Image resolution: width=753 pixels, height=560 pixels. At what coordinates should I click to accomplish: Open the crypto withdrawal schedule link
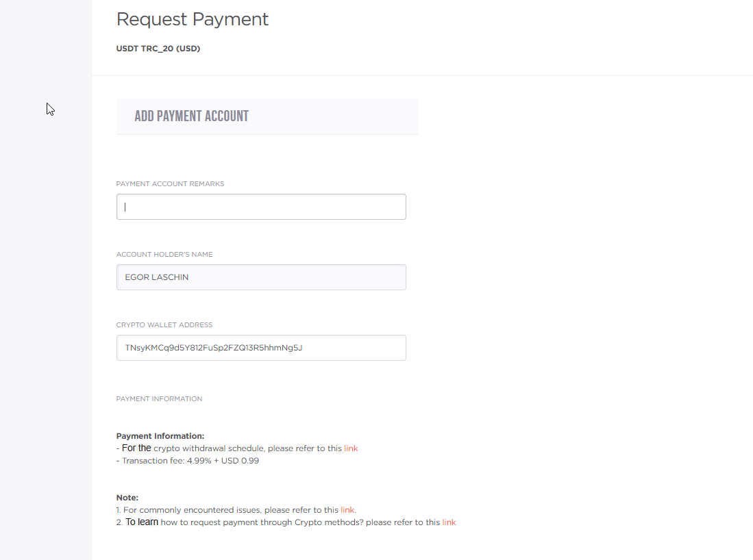point(351,448)
